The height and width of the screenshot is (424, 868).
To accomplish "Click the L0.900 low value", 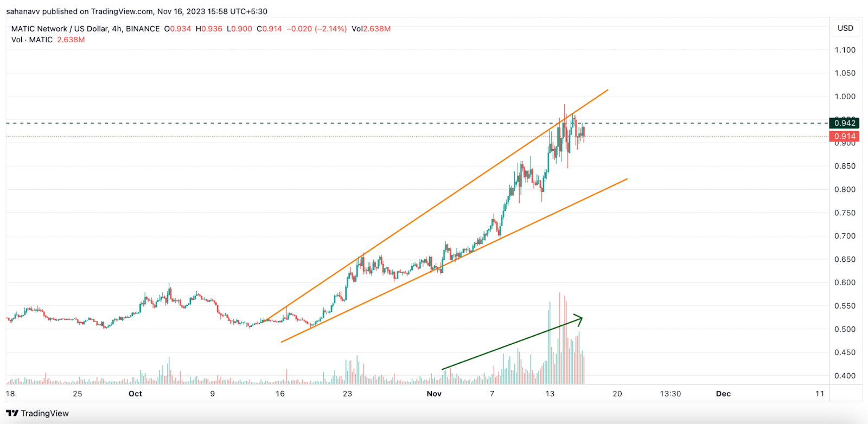I will [239, 29].
